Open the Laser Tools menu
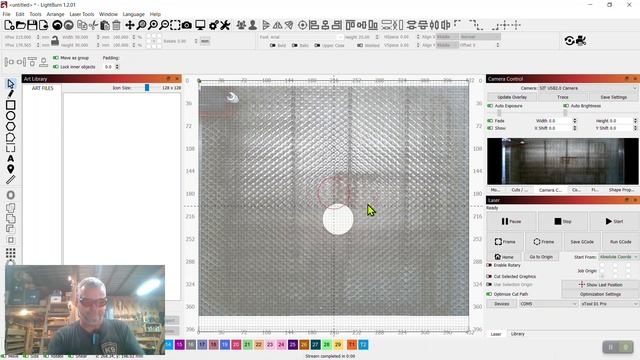The width and height of the screenshot is (640, 360). (x=82, y=14)
